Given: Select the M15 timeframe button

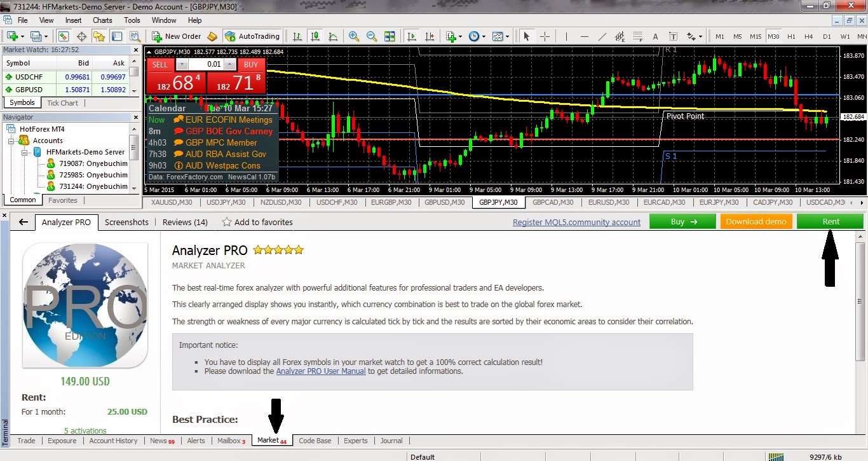Looking at the screenshot, I should coord(756,36).
